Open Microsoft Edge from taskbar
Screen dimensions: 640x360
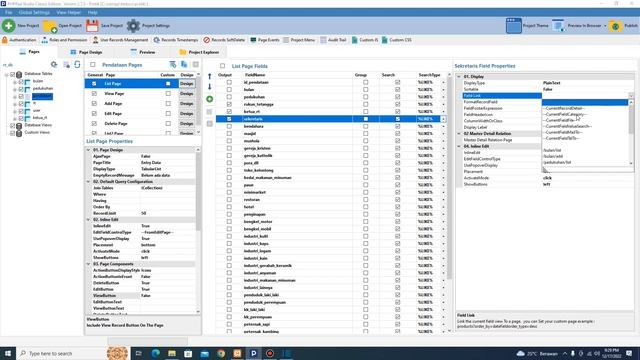click(x=156, y=353)
